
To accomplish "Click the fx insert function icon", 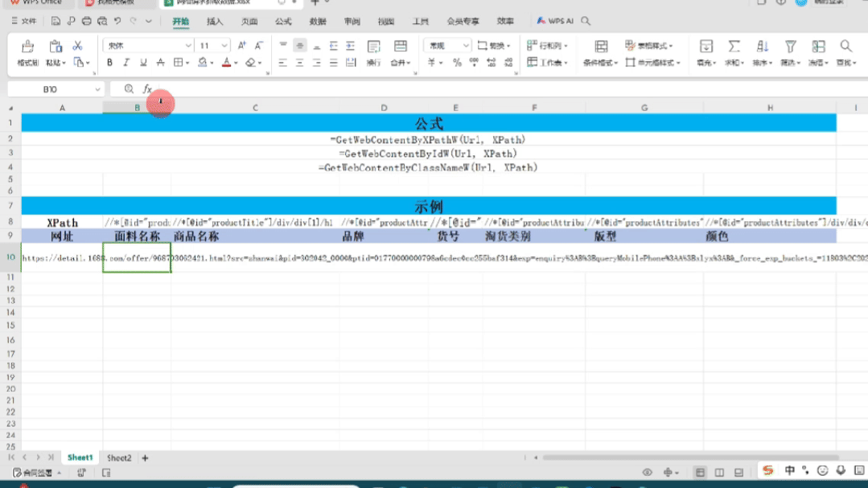I will click(x=146, y=89).
